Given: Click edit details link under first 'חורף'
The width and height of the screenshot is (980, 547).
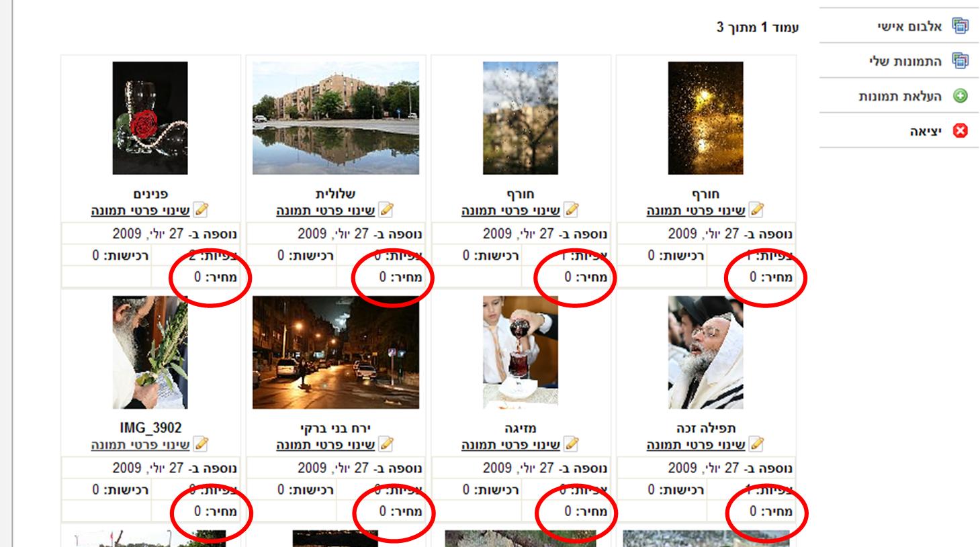Looking at the screenshot, I should (x=696, y=211).
